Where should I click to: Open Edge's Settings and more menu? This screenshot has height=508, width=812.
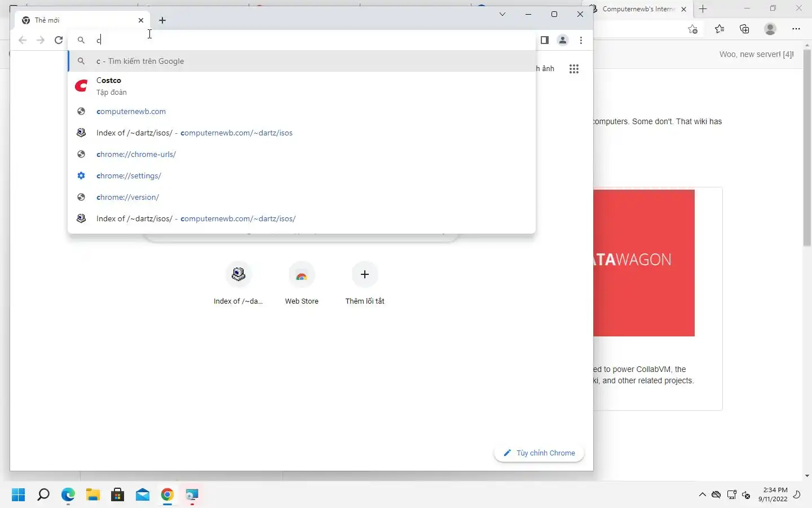pos(796,29)
